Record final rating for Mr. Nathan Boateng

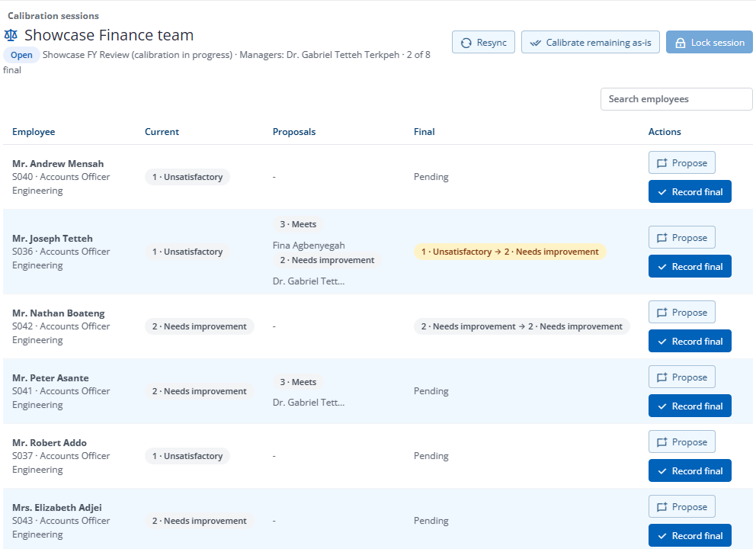pyautogui.click(x=690, y=342)
